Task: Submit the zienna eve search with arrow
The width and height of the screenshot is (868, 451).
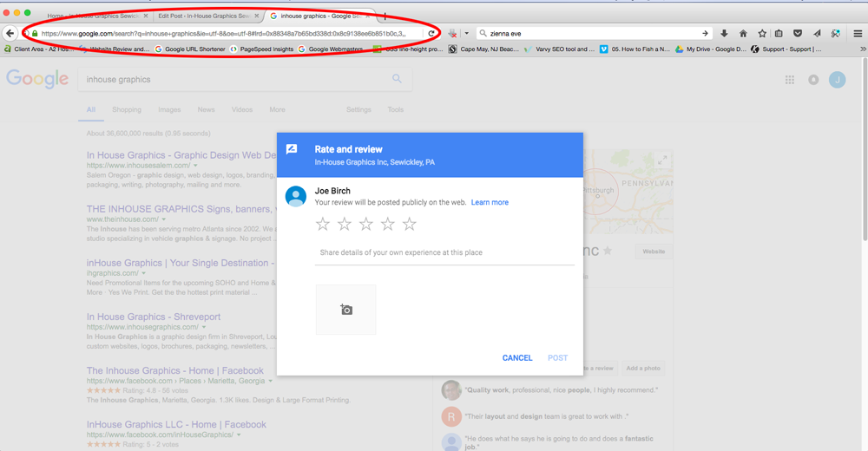Action: point(705,34)
